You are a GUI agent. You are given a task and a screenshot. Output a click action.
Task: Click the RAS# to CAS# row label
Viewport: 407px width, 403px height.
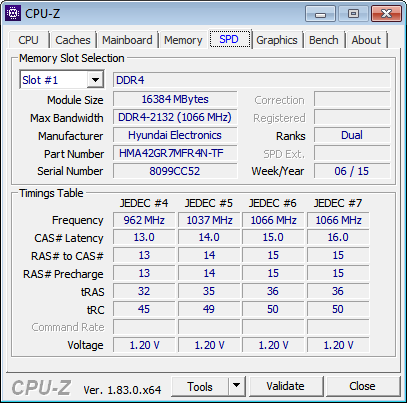67,256
